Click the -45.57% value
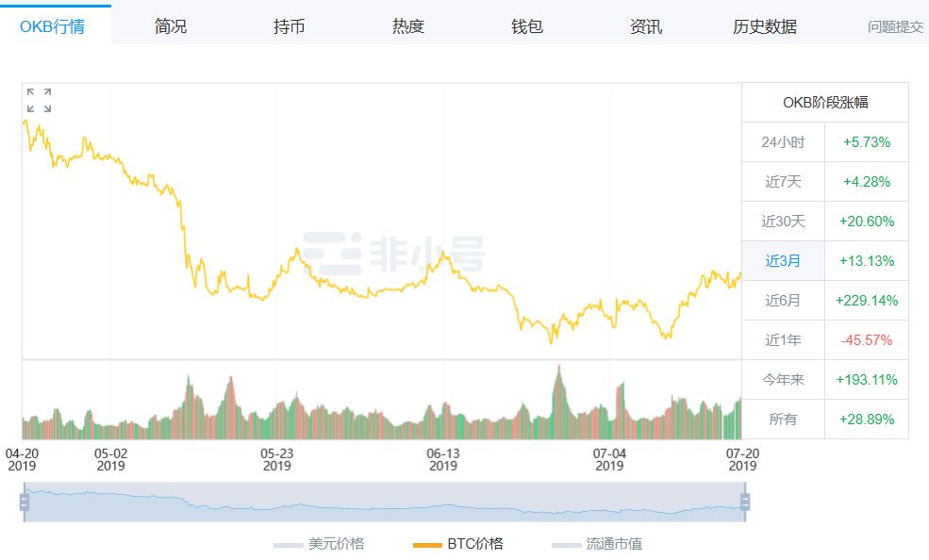 [x=866, y=340]
